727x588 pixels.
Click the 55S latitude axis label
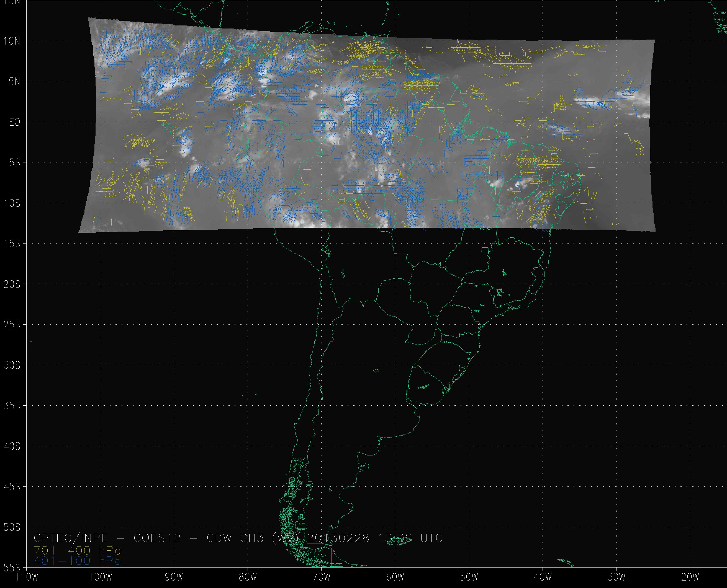pyautogui.click(x=12, y=568)
